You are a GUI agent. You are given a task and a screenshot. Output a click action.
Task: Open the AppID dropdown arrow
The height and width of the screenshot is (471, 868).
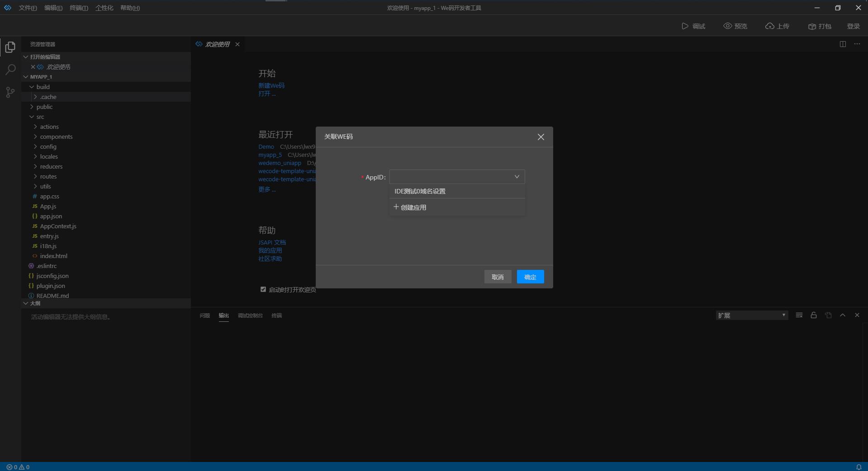(517, 177)
